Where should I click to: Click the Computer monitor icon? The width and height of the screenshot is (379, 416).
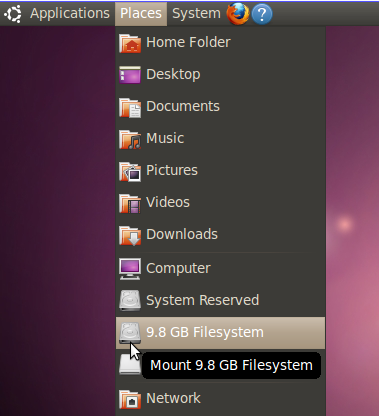pyautogui.click(x=130, y=268)
